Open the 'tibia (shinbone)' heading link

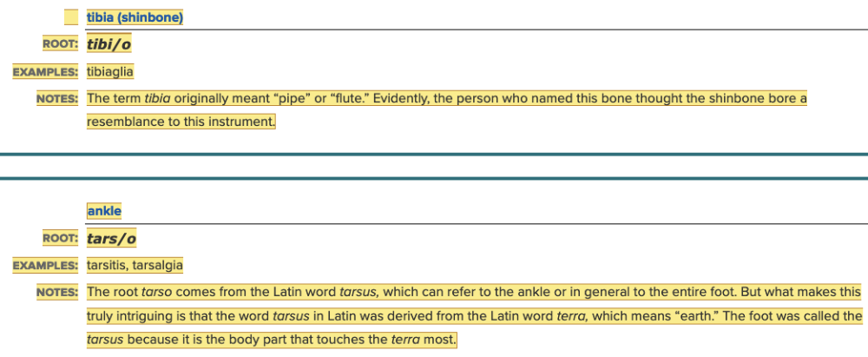coord(135,17)
